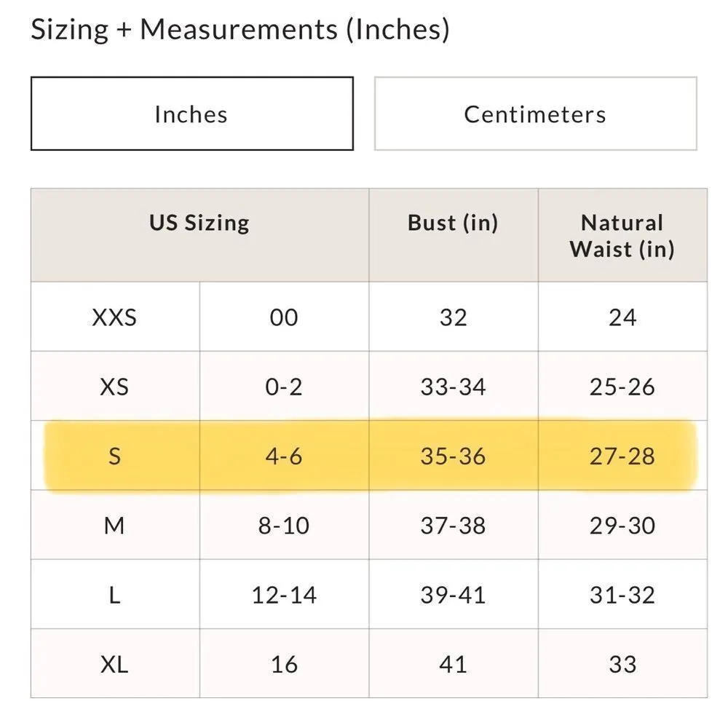Click the Natural Waist (in) header
The height and width of the screenshot is (728, 728).
pos(622,235)
